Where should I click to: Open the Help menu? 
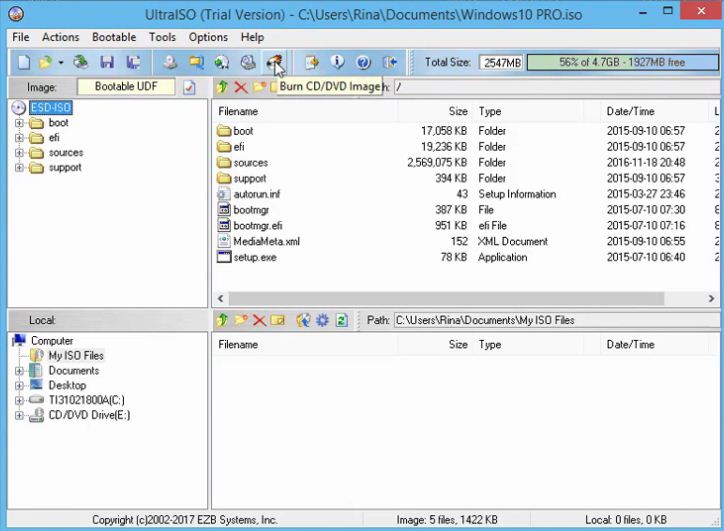point(252,37)
